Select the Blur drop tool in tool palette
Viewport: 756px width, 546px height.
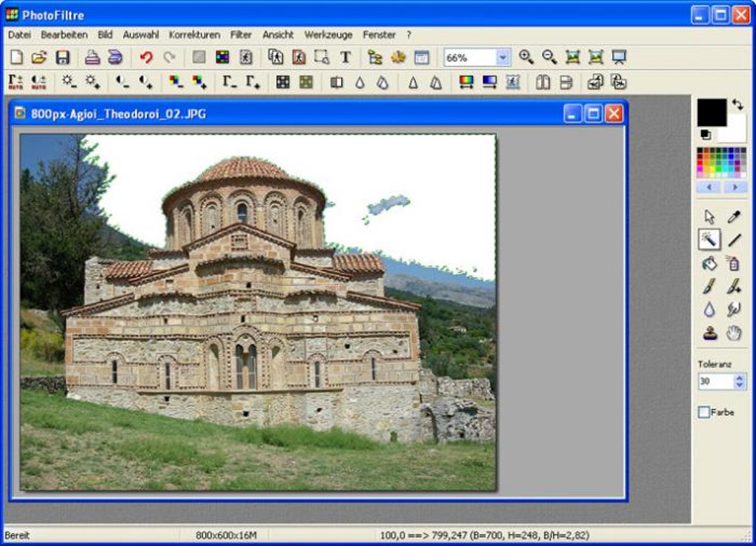(709, 310)
